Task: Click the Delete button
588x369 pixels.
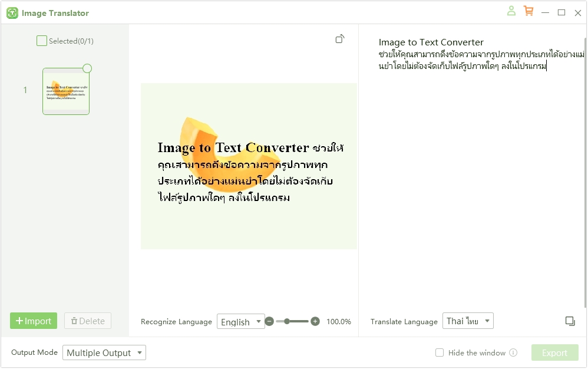Action: 88,321
